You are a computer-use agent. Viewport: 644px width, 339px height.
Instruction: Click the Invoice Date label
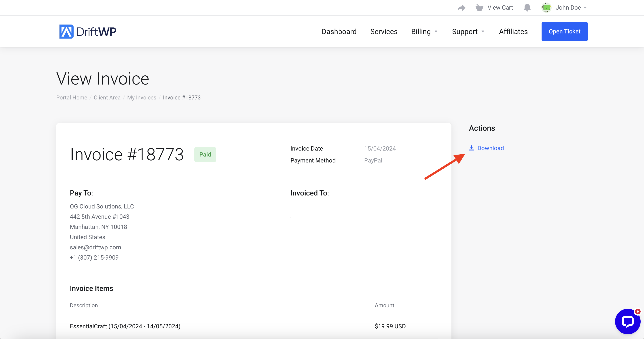306,148
